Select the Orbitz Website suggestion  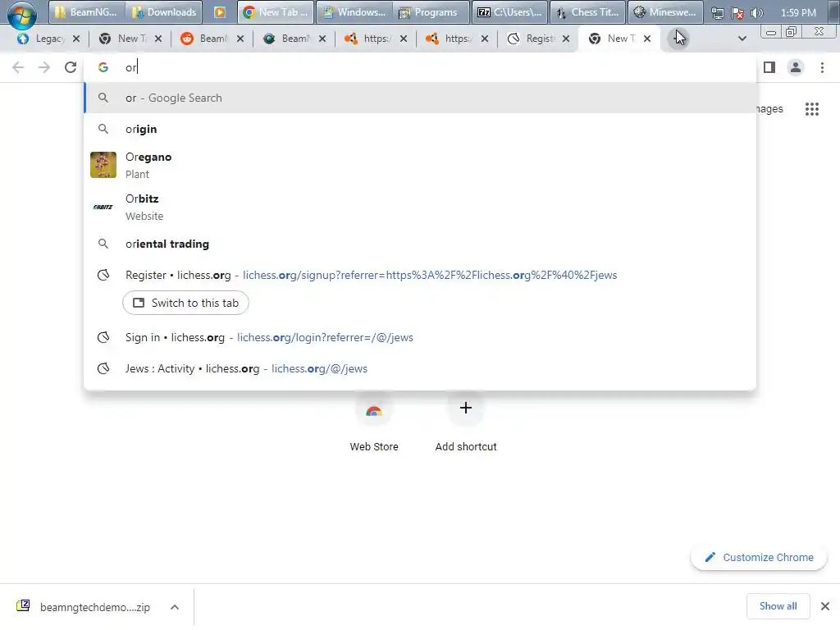(420, 207)
